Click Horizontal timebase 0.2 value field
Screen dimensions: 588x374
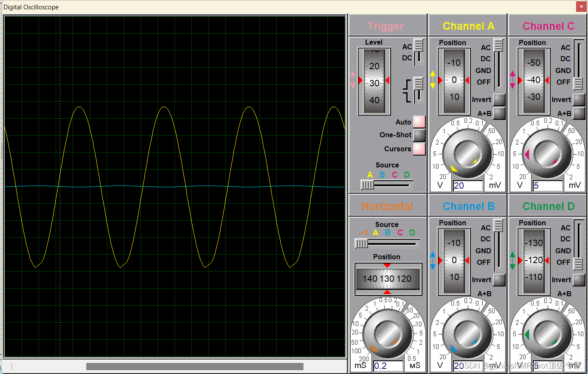pyautogui.click(x=388, y=366)
